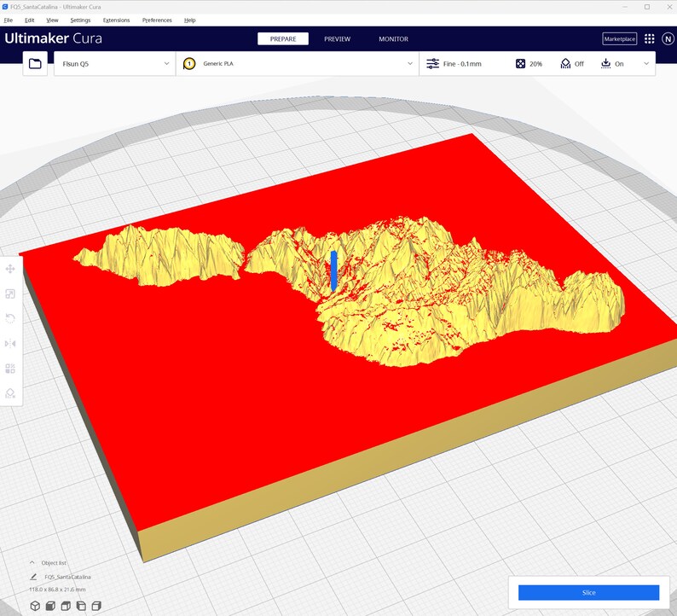
Task: Open Per Model Settings tool
Action: pyautogui.click(x=10, y=369)
